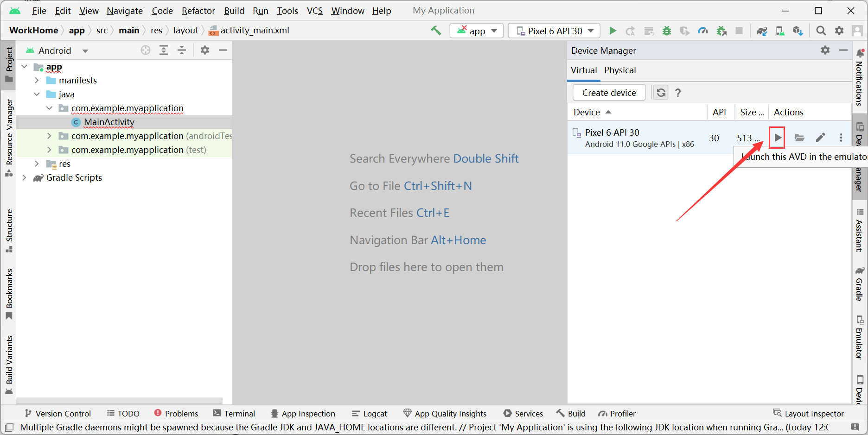Open Pixel 6 API 30 device dropdown
This screenshot has width=868, height=435.
point(555,31)
